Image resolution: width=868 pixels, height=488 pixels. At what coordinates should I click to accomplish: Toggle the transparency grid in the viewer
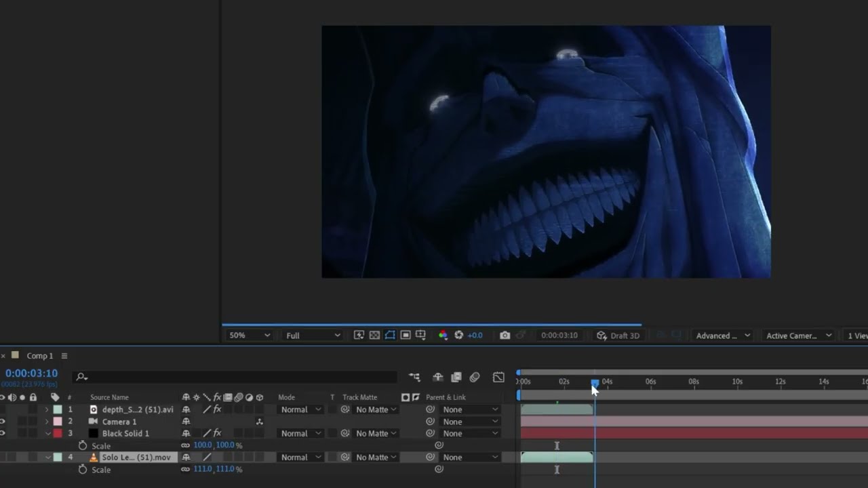(374, 335)
